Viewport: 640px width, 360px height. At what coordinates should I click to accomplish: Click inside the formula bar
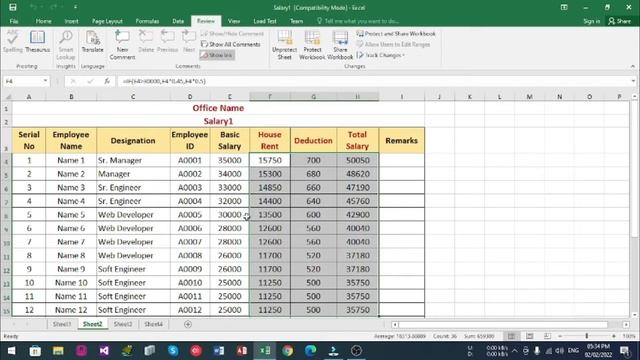373,81
